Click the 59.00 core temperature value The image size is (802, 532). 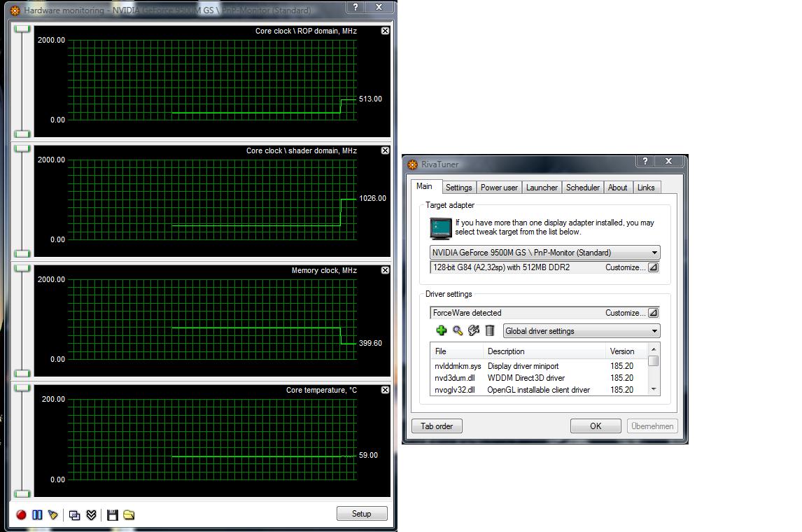click(368, 455)
